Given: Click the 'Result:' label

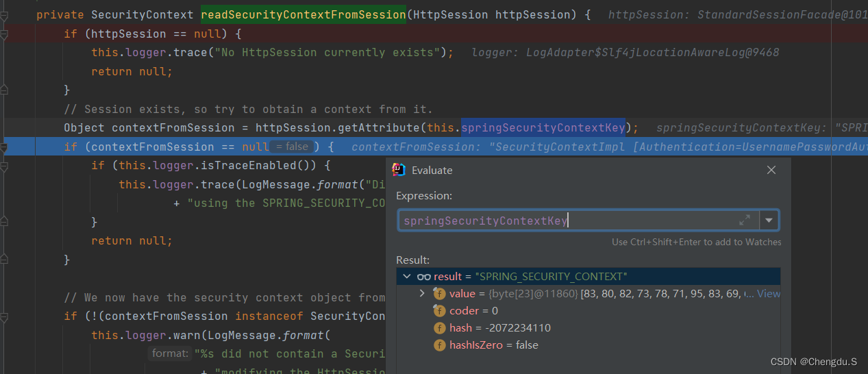Looking at the screenshot, I should coord(413,260).
